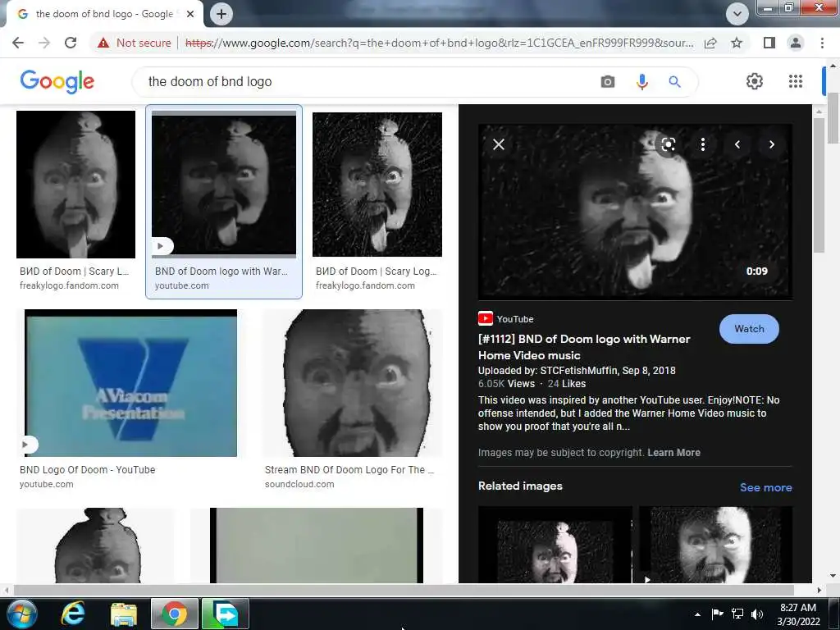The height and width of the screenshot is (630, 840).
Task: Open the A Viacom Presentation thumbnail
Action: [130, 383]
